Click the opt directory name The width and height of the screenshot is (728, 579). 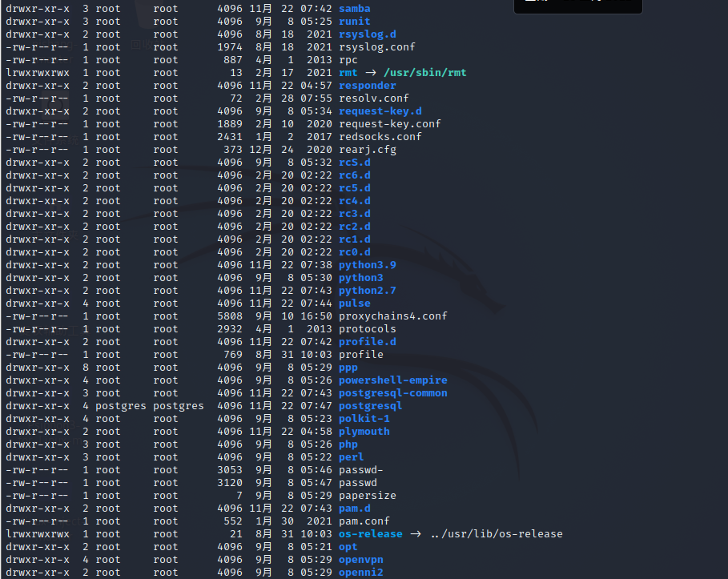[348, 547]
